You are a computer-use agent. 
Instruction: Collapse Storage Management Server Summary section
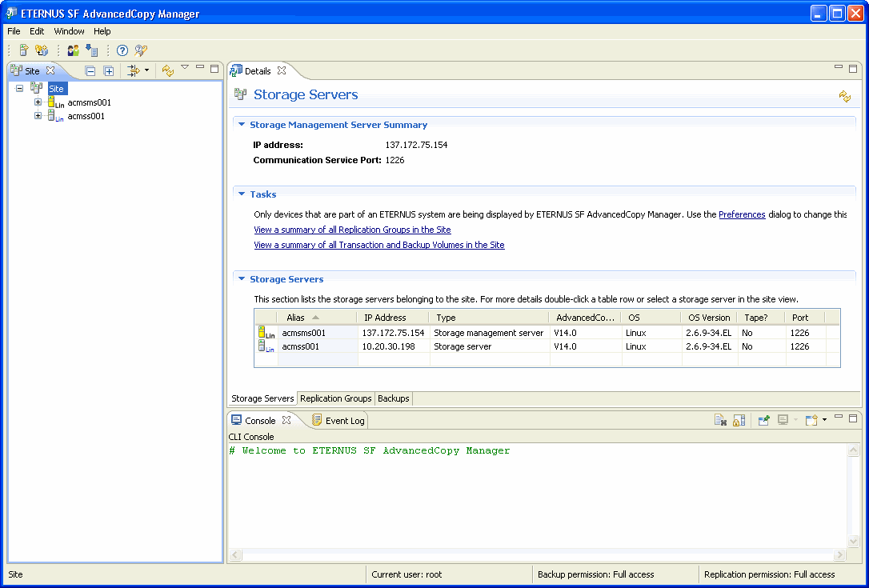click(x=242, y=125)
